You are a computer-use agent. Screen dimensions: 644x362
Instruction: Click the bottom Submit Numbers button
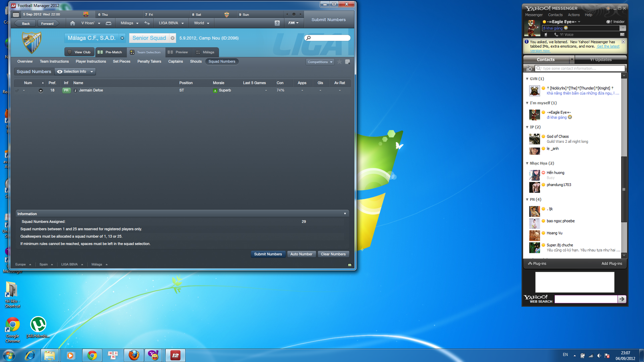[x=268, y=254]
